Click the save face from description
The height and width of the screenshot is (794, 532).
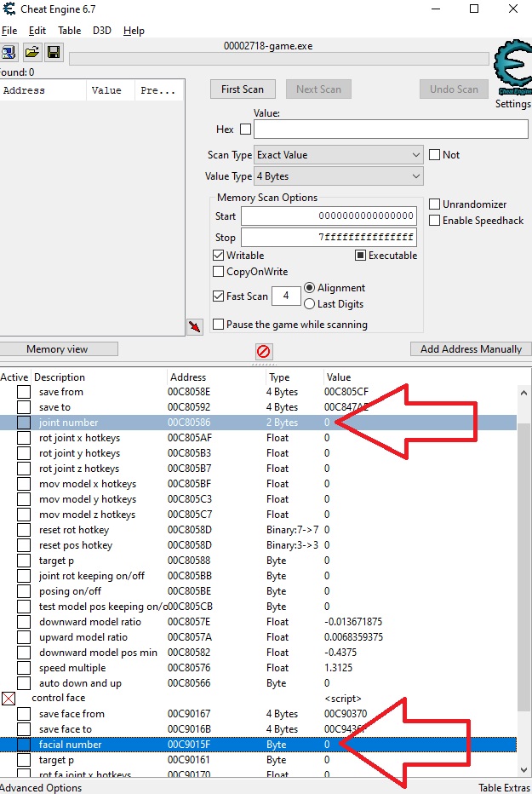(72, 714)
